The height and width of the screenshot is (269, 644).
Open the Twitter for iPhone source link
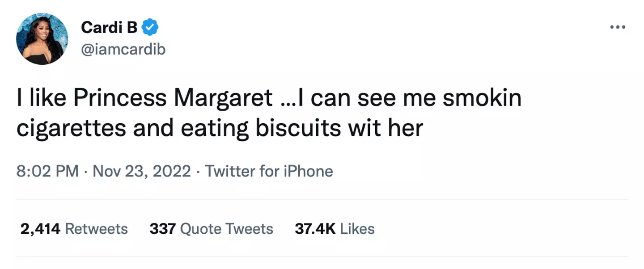269,171
